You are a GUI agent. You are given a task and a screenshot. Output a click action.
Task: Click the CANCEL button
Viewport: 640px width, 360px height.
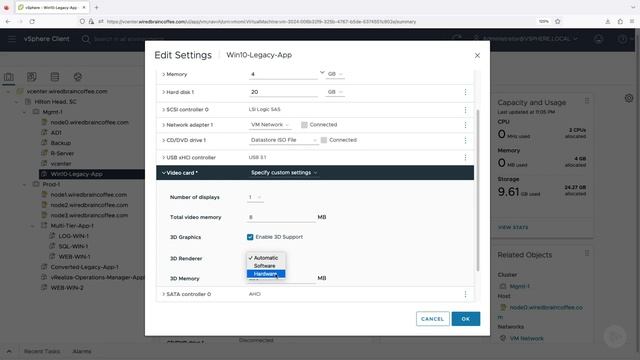click(x=433, y=319)
